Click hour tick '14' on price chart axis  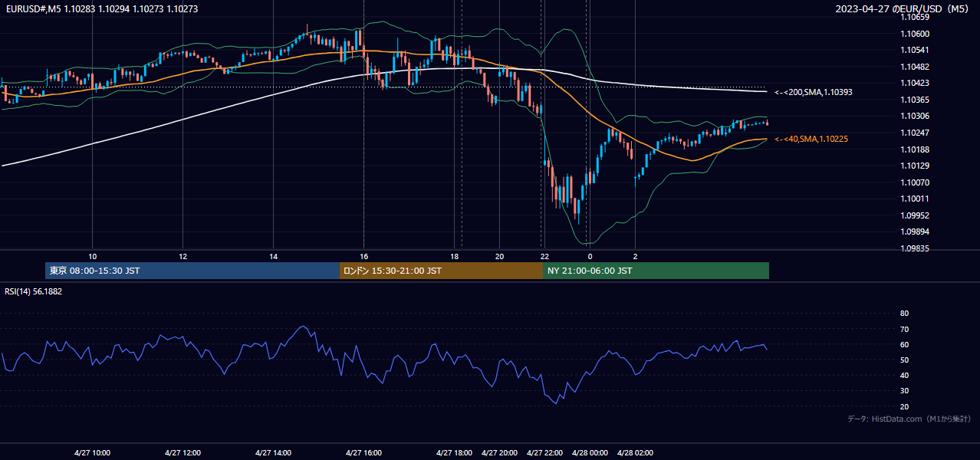pos(273,257)
